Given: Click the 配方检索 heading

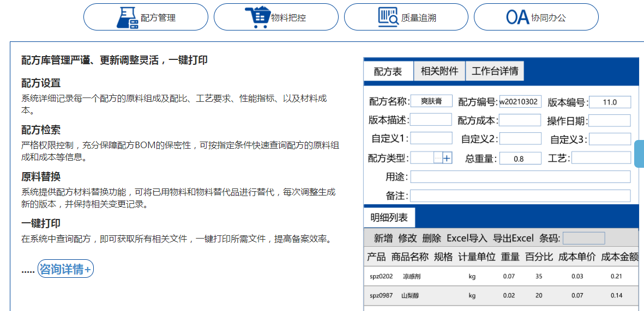Looking at the screenshot, I should coord(41,130).
